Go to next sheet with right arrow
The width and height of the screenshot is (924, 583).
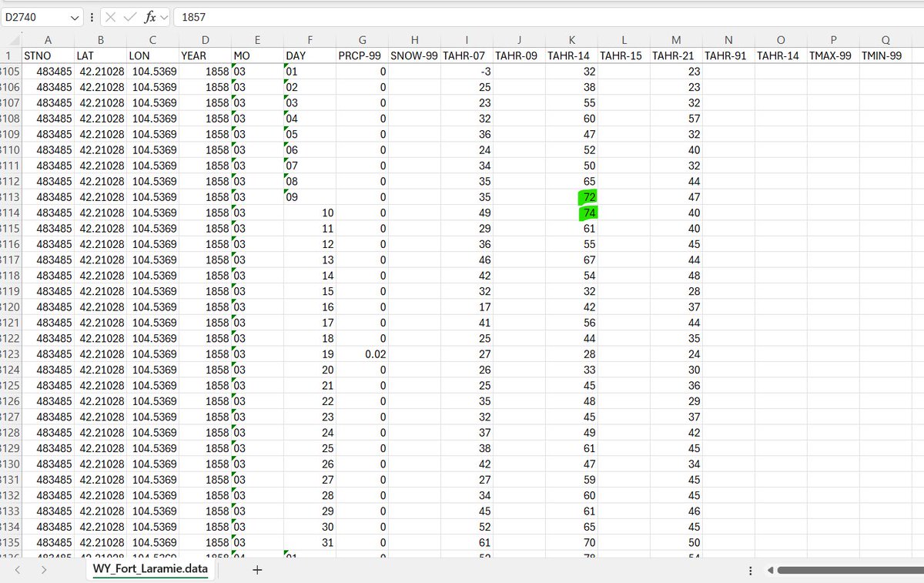44,570
